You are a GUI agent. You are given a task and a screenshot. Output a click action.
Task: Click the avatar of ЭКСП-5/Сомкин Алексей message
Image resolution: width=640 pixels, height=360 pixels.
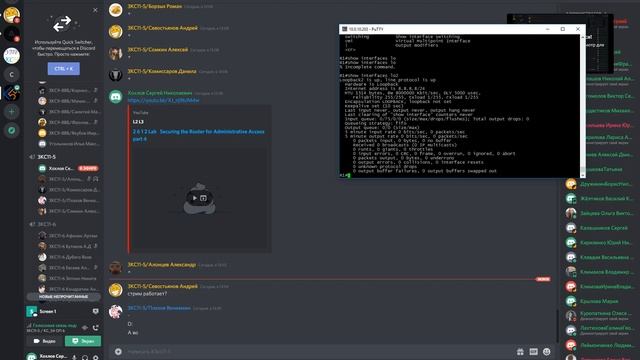pyautogui.click(x=116, y=53)
